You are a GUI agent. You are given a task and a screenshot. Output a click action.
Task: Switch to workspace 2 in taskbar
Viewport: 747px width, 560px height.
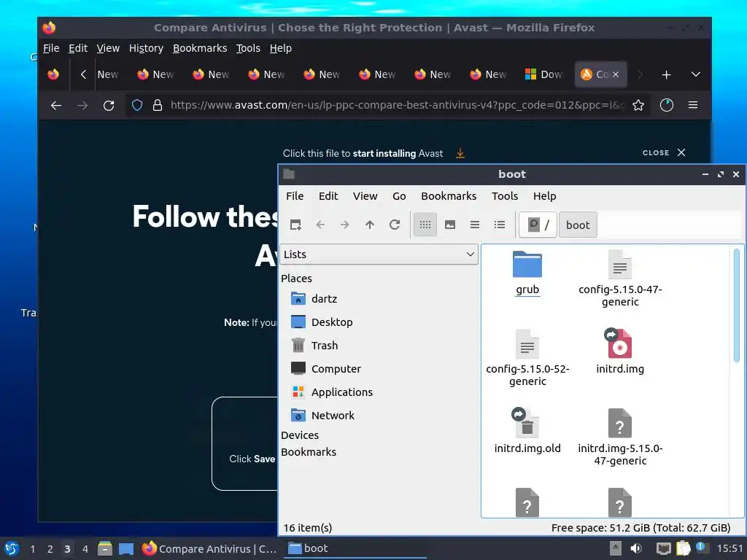[x=50, y=549]
